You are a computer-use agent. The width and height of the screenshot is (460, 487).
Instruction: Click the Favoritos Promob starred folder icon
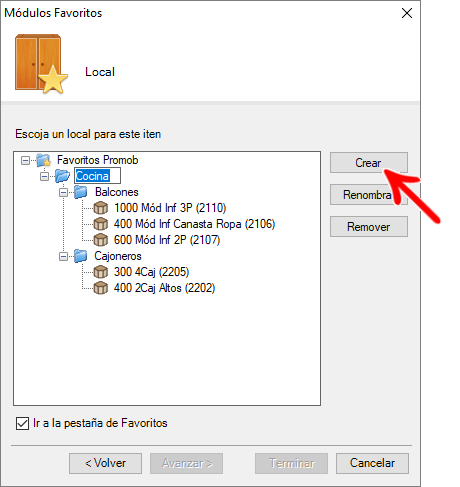click(43, 160)
